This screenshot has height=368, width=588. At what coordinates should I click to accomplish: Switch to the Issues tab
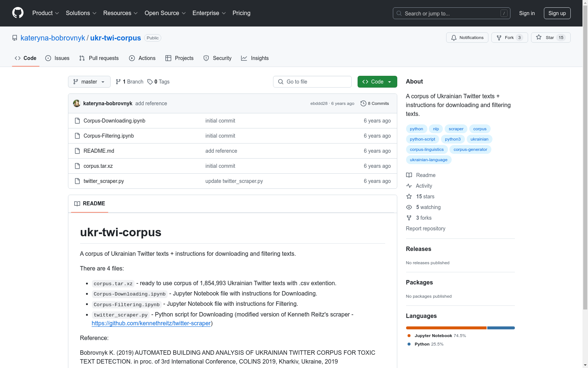pos(57,58)
